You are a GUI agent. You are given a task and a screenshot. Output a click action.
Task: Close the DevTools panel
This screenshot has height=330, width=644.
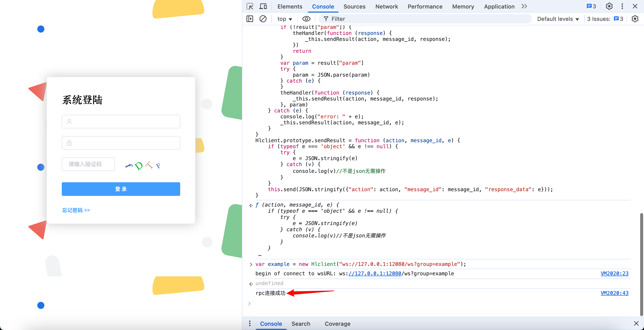pyautogui.click(x=635, y=6)
